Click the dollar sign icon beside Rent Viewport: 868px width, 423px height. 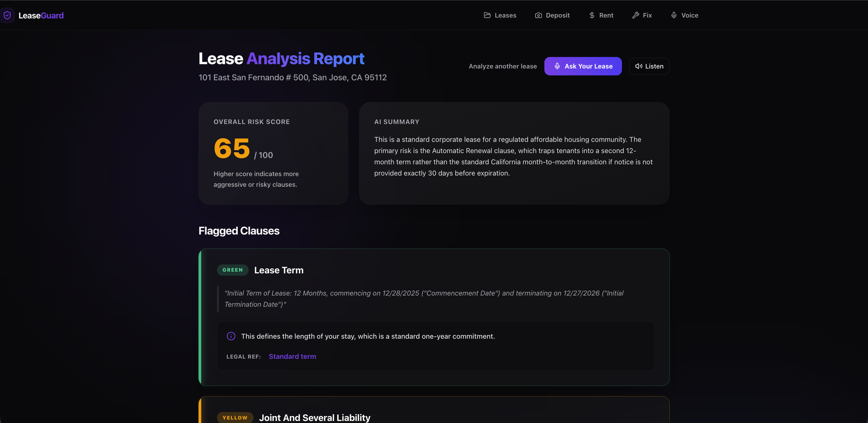592,15
